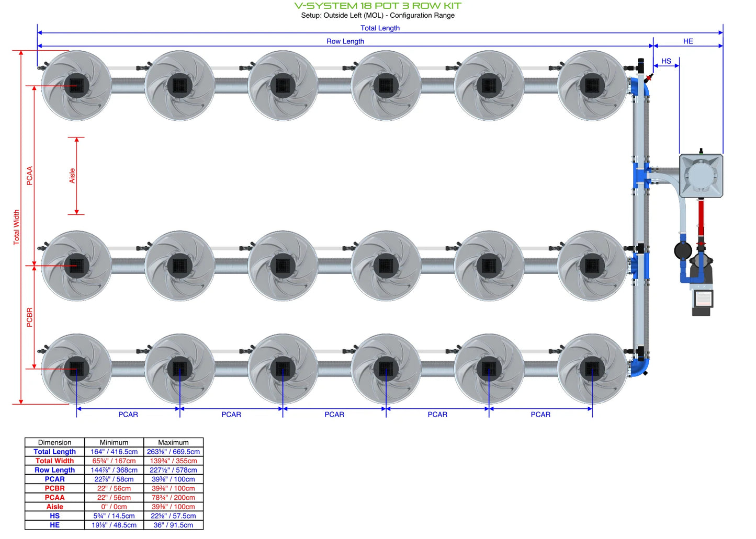Viewport: 756px width, 539px height.
Task: Click the 227½" / 578cm cell
Action: tap(173, 470)
